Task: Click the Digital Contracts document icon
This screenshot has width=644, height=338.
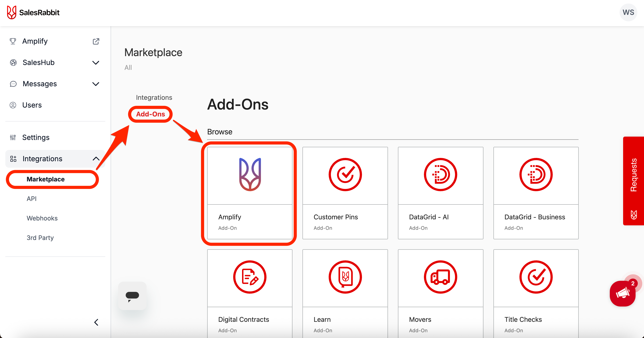Action: [x=250, y=277]
